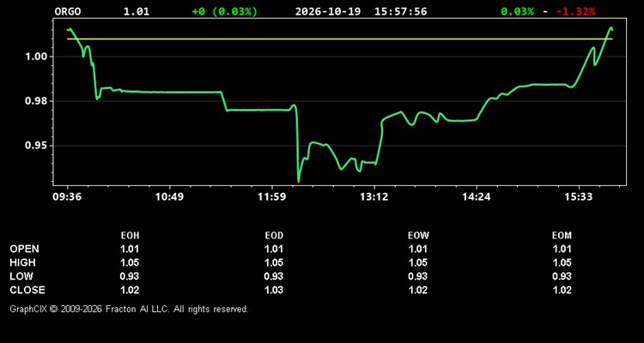
Task: Click the green 0.03% beside the red percentage
Action: (x=518, y=11)
